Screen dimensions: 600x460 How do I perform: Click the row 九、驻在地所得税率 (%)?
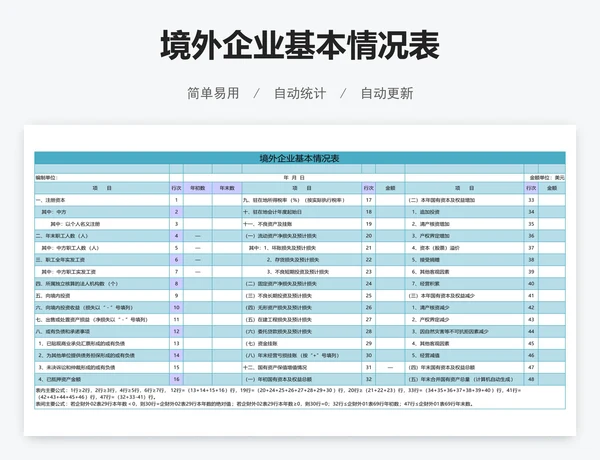click(302, 200)
